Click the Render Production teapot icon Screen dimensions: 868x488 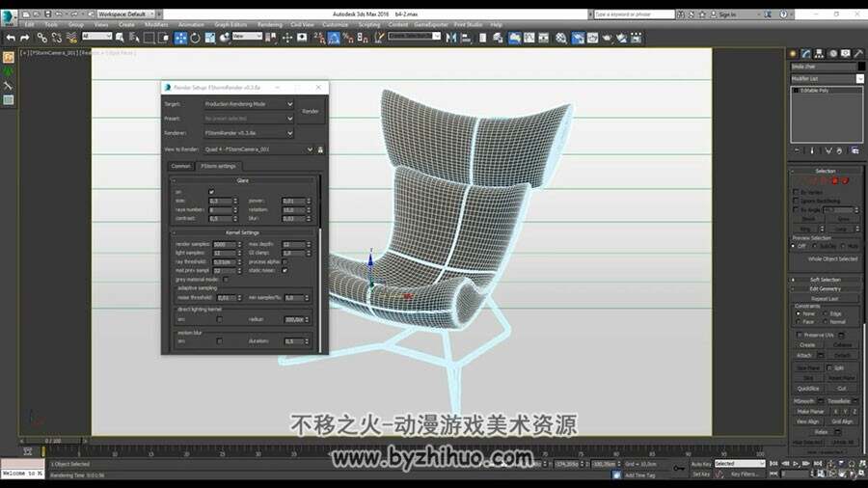click(x=608, y=38)
